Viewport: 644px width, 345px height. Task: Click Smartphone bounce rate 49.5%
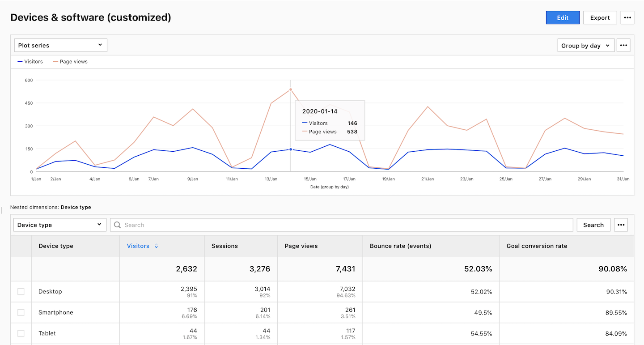(483, 312)
